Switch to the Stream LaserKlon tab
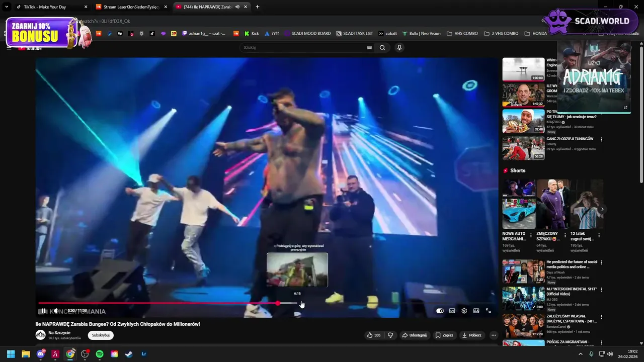644x362 pixels. pyautogui.click(x=131, y=7)
